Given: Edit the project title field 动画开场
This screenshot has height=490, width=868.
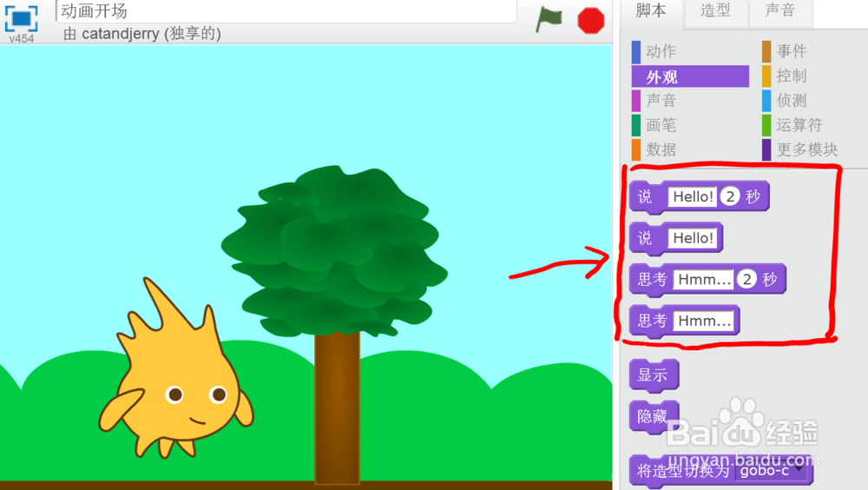Looking at the screenshot, I should [286, 11].
